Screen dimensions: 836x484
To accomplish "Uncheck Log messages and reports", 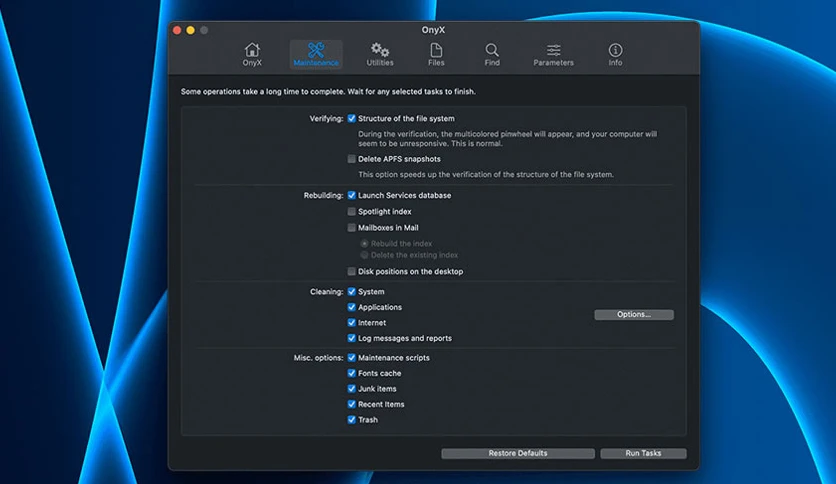I will (x=351, y=338).
